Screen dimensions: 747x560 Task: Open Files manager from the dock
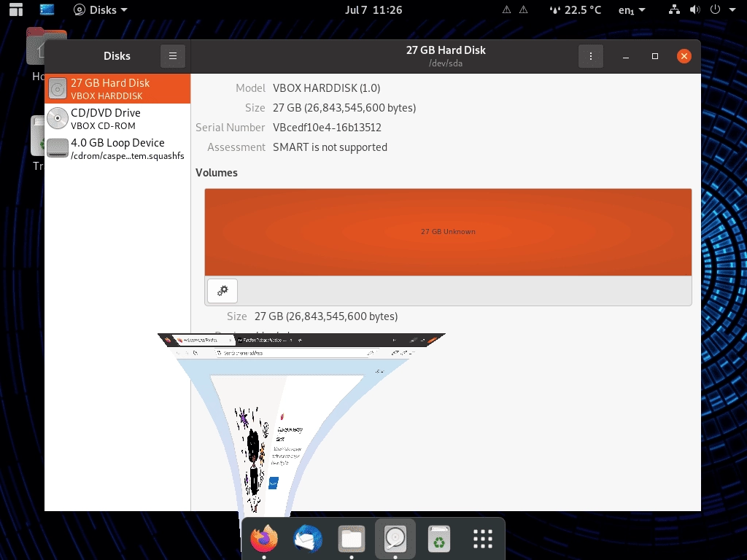click(x=352, y=539)
